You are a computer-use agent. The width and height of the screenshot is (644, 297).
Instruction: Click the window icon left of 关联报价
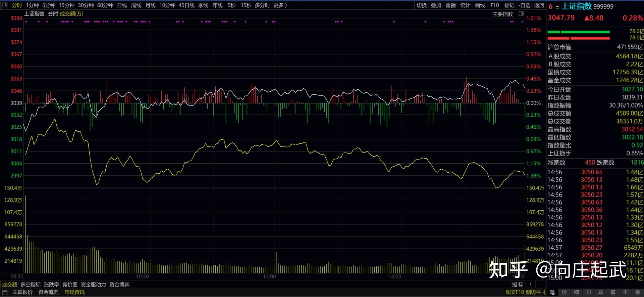(x=5, y=292)
